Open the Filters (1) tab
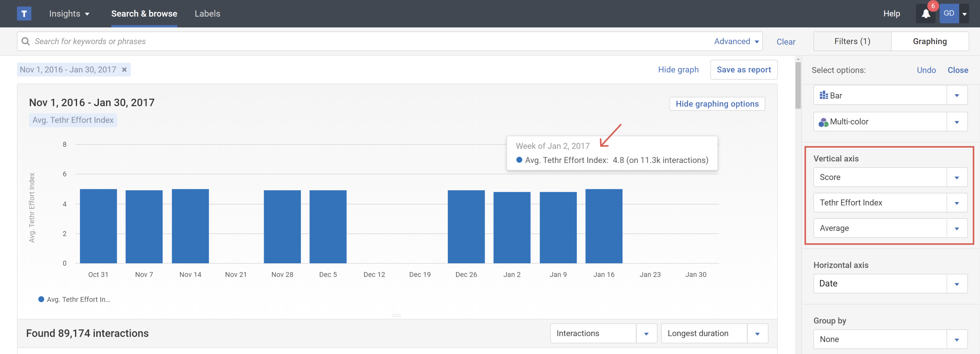 tap(852, 41)
